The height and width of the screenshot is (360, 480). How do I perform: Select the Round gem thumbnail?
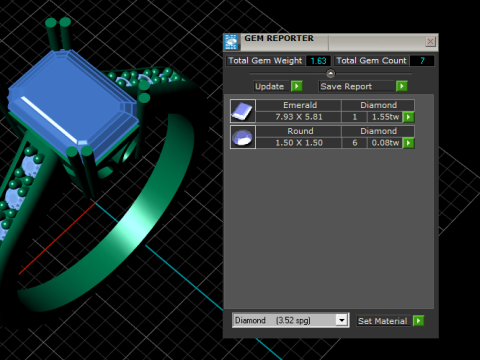coord(243,137)
